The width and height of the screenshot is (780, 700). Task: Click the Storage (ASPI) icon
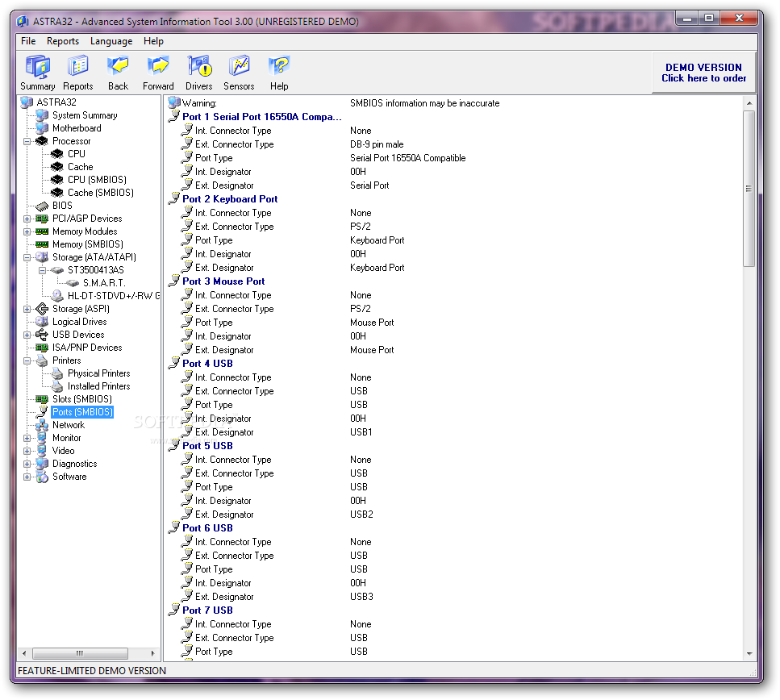click(42, 309)
